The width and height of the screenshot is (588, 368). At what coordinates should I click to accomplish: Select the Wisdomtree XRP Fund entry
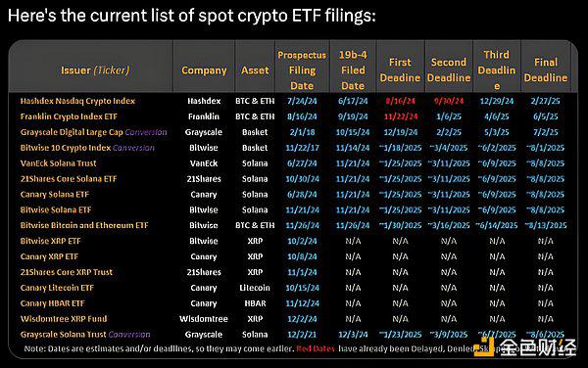64,319
